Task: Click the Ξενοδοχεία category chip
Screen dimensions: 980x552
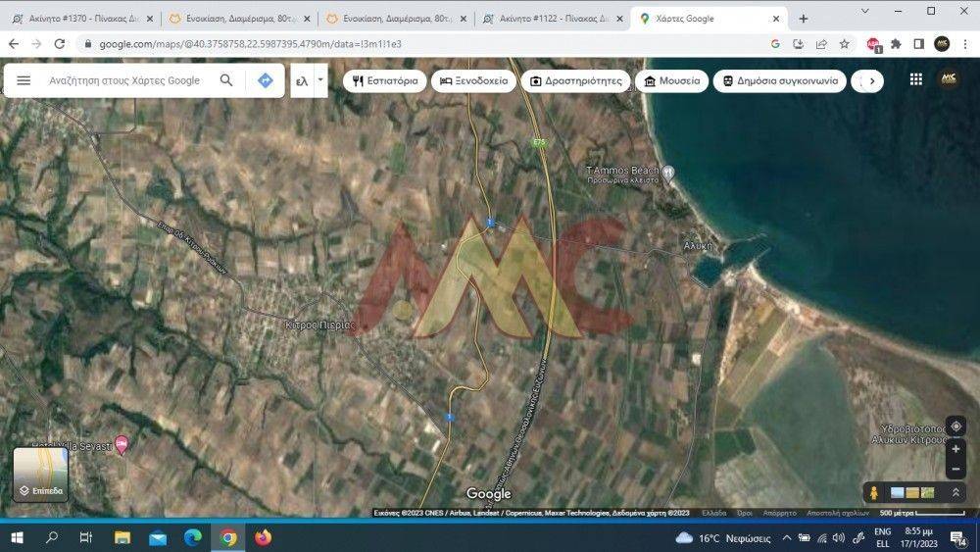Action: [474, 80]
